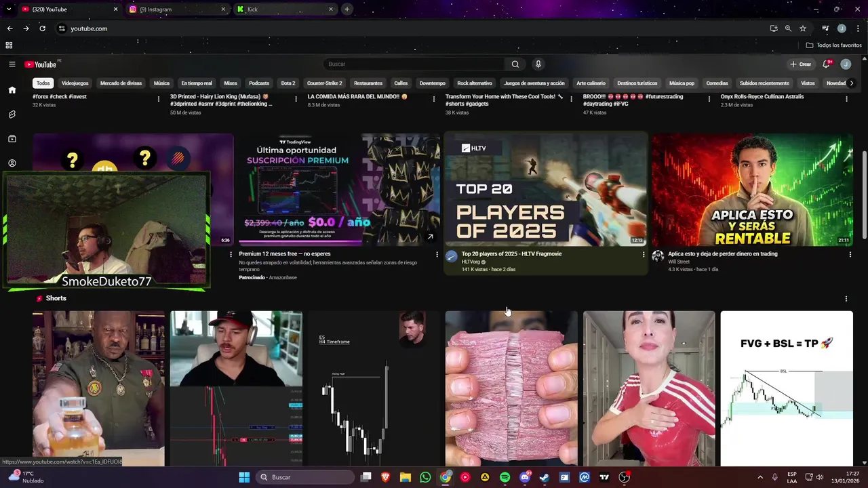Image resolution: width=868 pixels, height=488 pixels.
Task: Open Subscriptions from the YouTube sidebar
Action: [x=12, y=139]
